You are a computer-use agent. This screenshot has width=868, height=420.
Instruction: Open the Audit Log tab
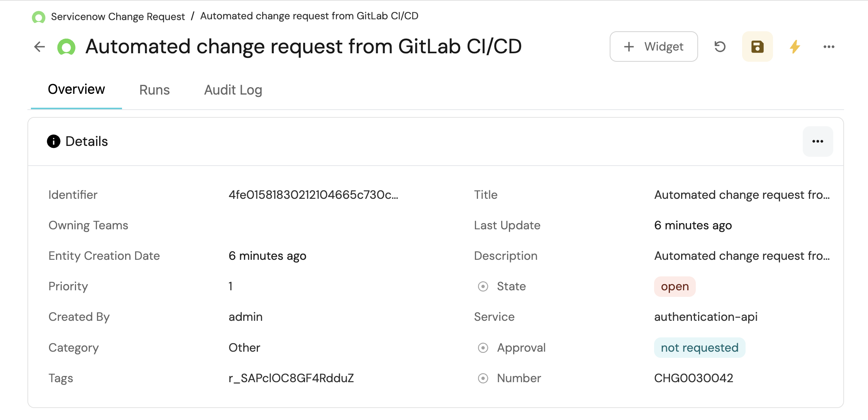(x=233, y=90)
